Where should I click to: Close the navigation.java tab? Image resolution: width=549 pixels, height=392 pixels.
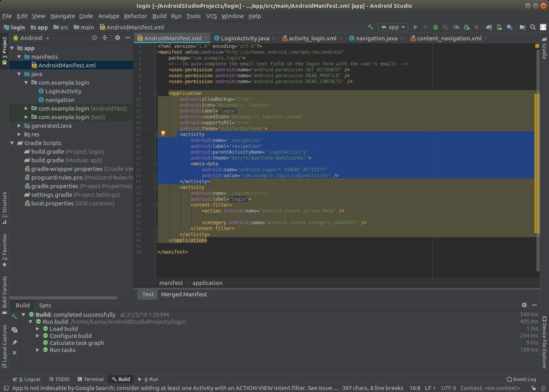[x=402, y=38]
